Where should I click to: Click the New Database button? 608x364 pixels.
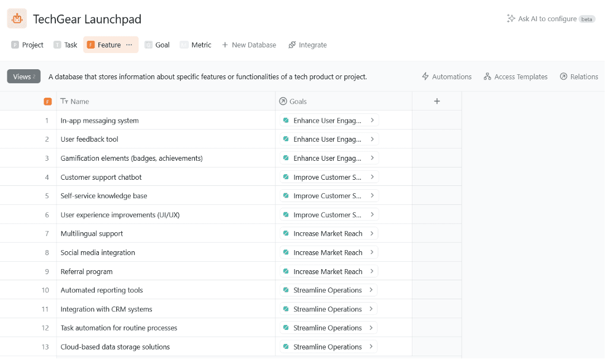[x=249, y=45]
